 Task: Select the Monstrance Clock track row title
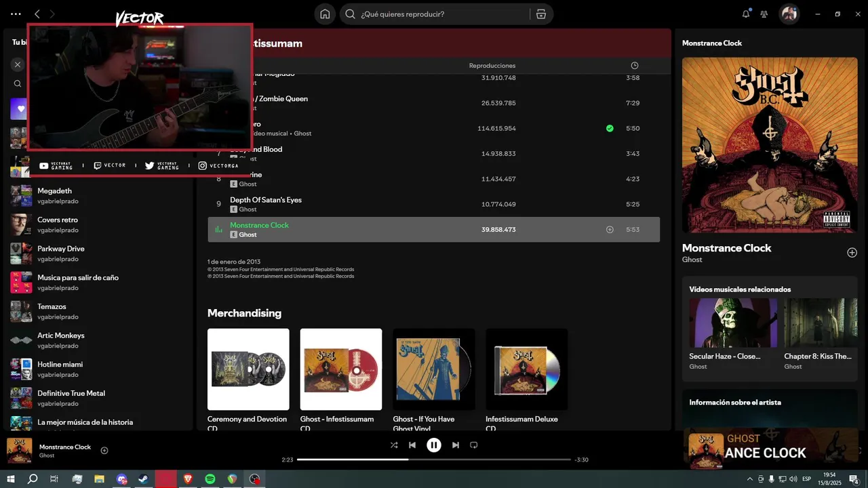coord(259,225)
